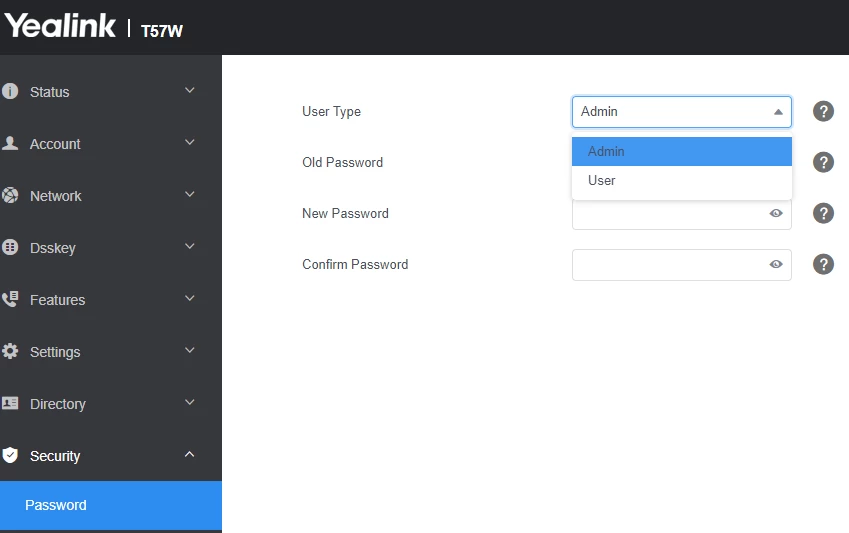Focus the New Password input field

(682, 213)
